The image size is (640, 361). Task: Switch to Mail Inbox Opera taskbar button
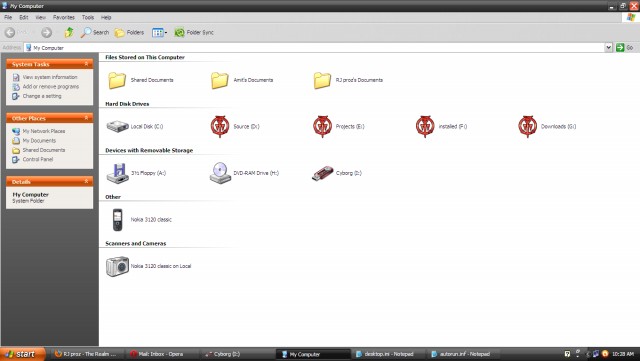point(160,354)
